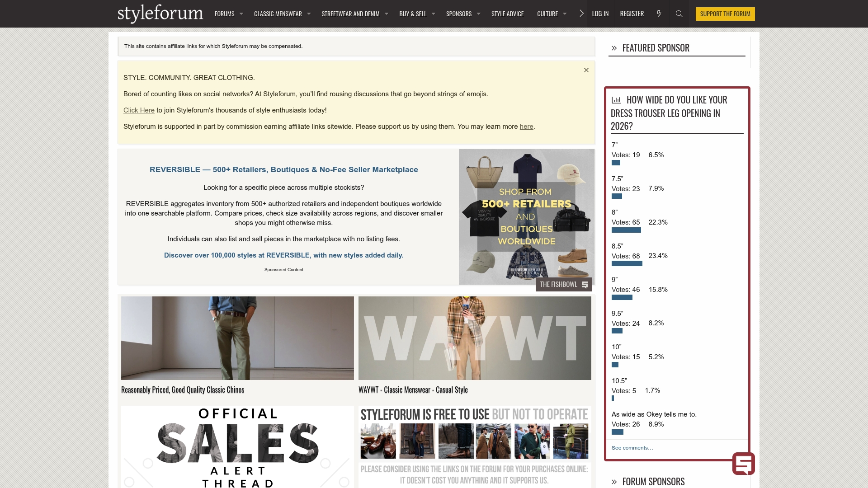The width and height of the screenshot is (868, 488).
Task: Open 'WAYWT - Classic Menswear - Casual Style' title
Action: click(413, 390)
